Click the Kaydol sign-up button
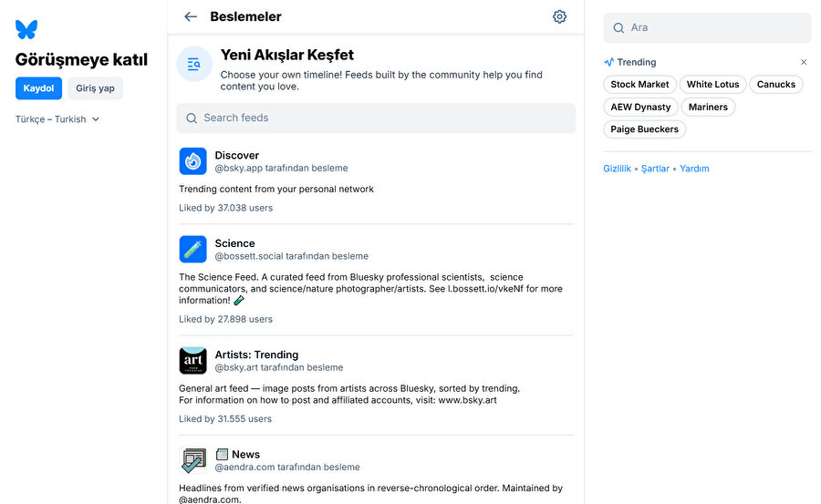The width and height of the screenshot is (821, 504). tap(38, 88)
